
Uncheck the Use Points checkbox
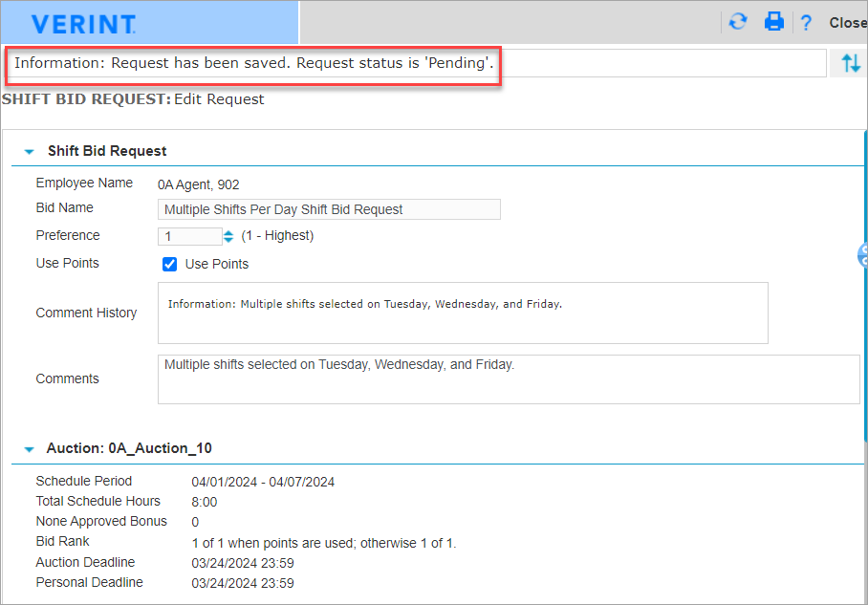(170, 264)
